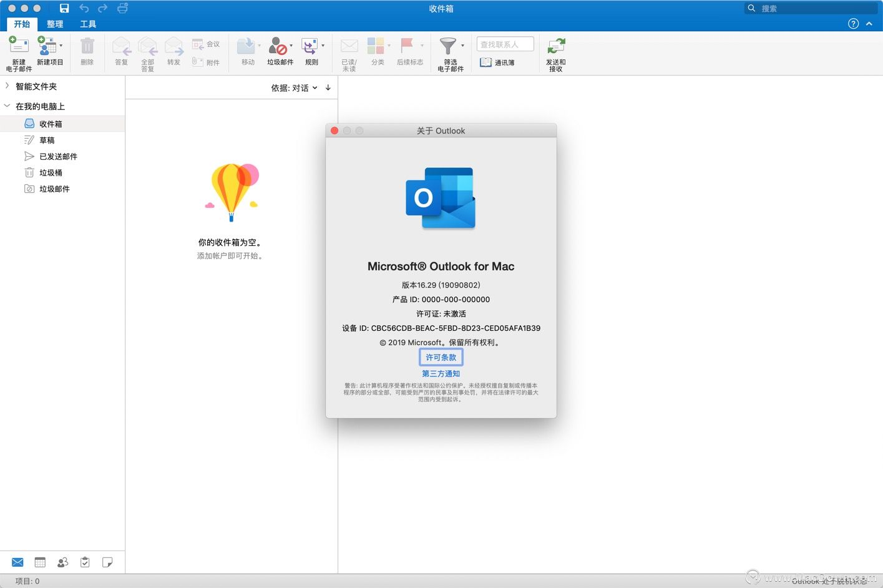
Task: Close the About Outlook dialog
Action: tap(334, 130)
